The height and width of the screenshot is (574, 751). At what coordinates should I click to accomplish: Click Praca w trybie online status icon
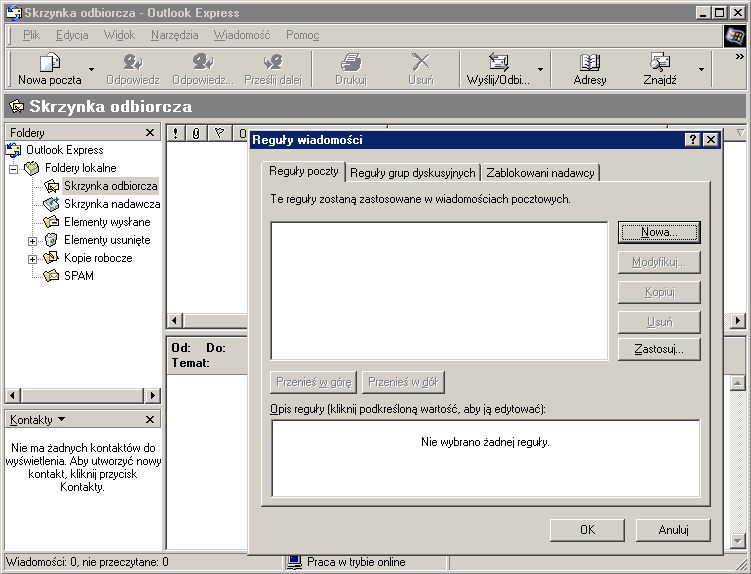coord(294,562)
